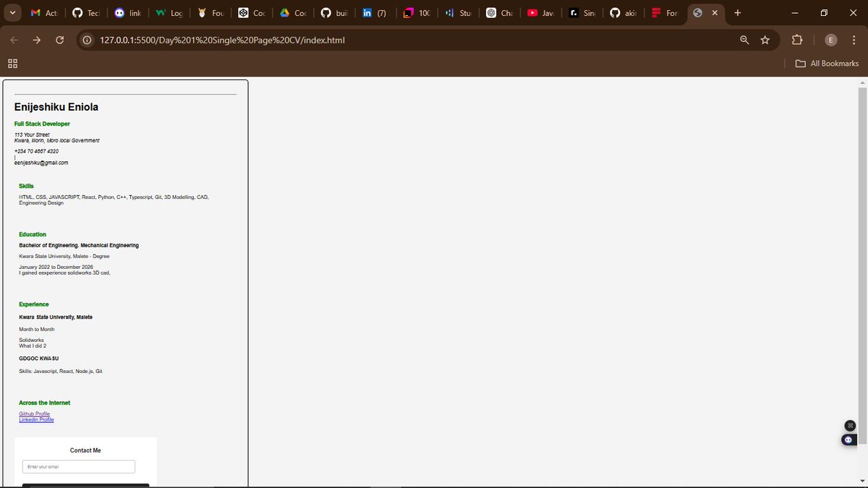Image resolution: width=868 pixels, height=488 pixels.
Task: Open the Linkedin Profile link
Action: point(36,419)
